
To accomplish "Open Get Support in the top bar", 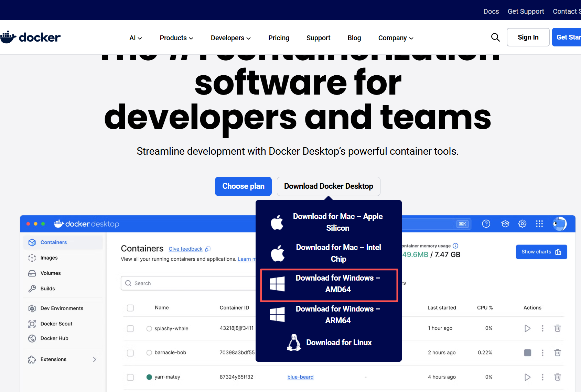I will [x=526, y=11].
